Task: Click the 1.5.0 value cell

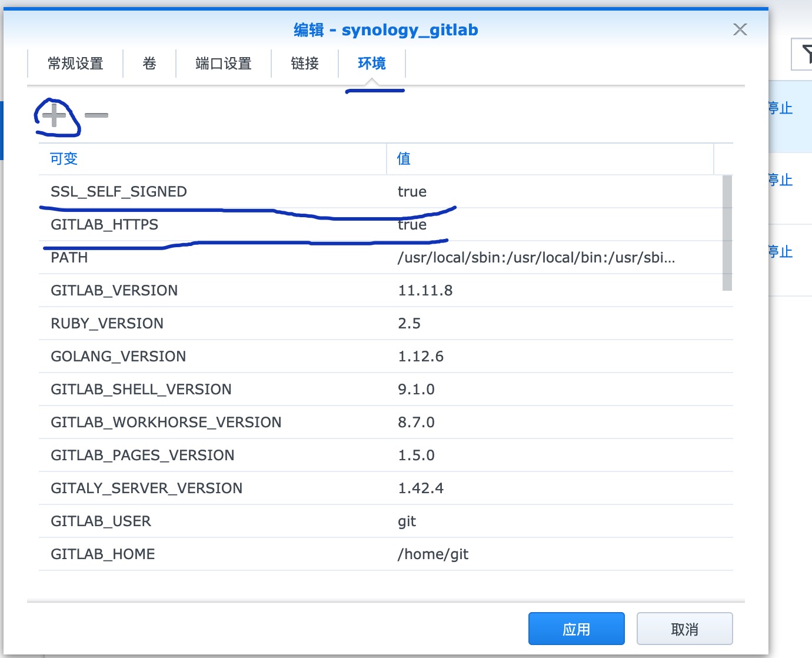Action: (x=417, y=456)
